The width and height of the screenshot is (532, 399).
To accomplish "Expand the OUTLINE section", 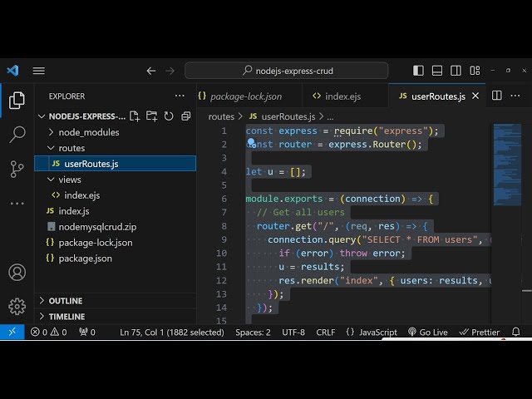I will 65,301.
